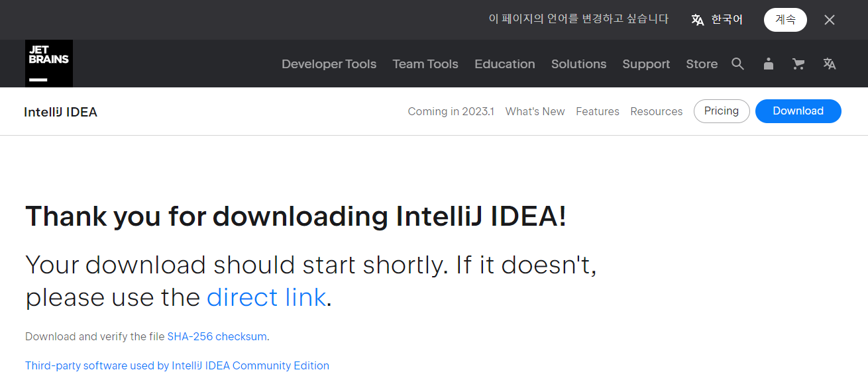868x376 pixels.
Task: Open the shopping cart icon
Action: tap(798, 64)
